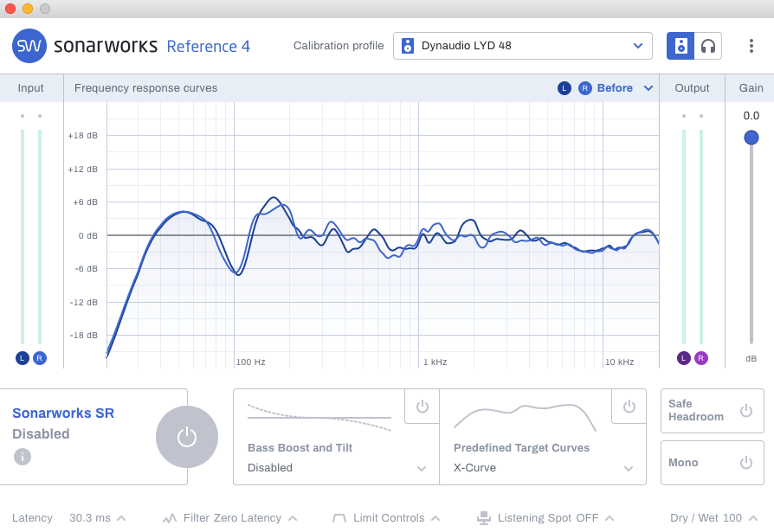
Task: Enable Mono monitoring
Action: [x=713, y=463]
